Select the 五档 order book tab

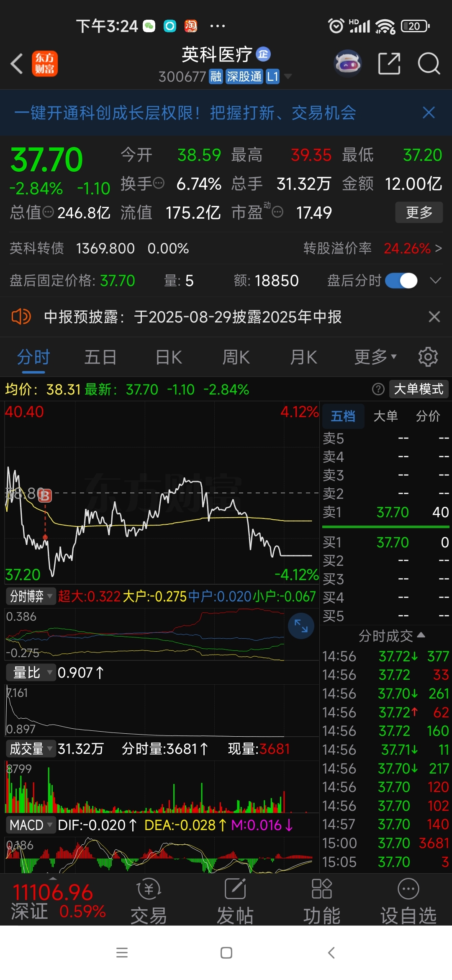click(343, 416)
